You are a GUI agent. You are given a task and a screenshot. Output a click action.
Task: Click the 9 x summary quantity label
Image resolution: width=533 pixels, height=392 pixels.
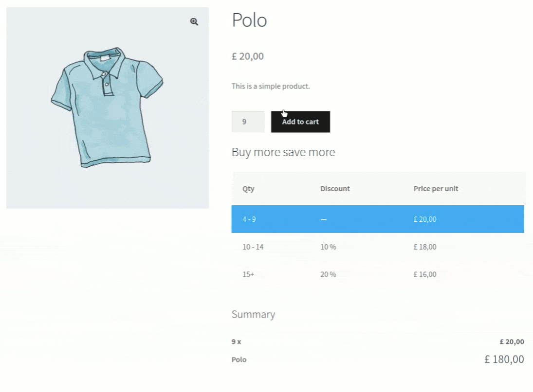coord(236,342)
